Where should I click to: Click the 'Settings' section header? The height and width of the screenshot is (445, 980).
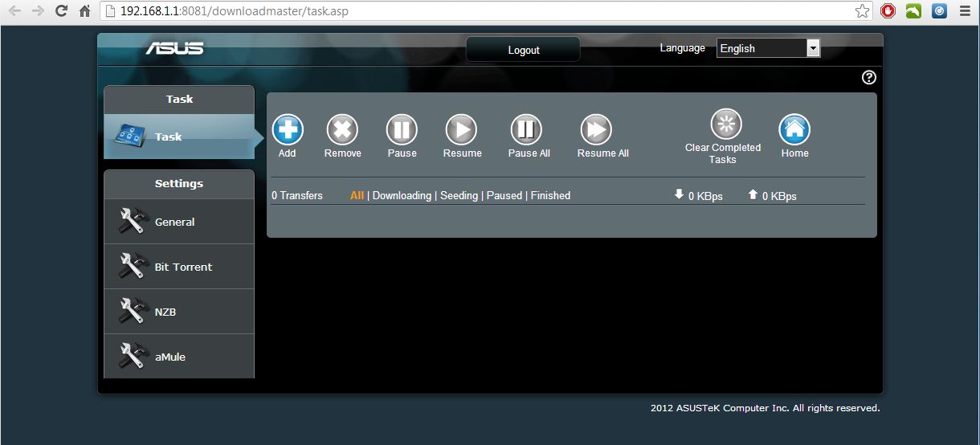point(179,183)
